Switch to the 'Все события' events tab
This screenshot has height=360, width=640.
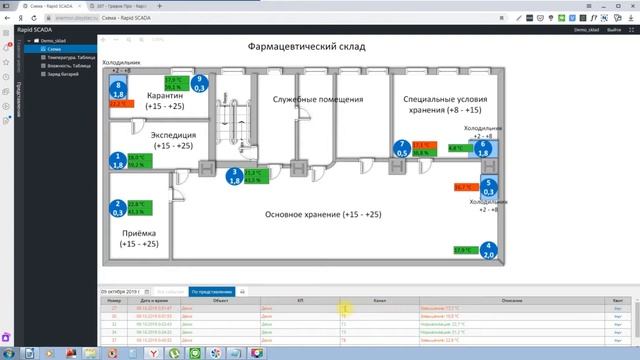(x=171, y=292)
